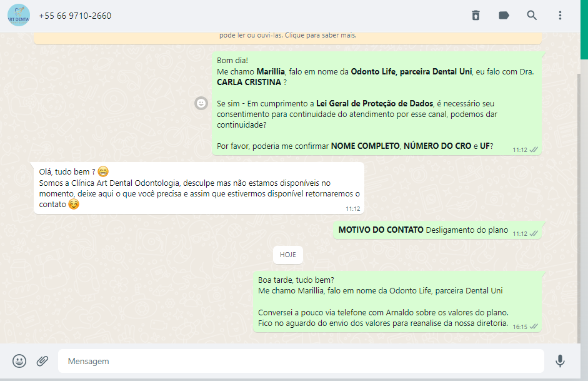Click the 'CARLA CRISTINA' bold name text
The image size is (588, 381).
pyautogui.click(x=249, y=82)
